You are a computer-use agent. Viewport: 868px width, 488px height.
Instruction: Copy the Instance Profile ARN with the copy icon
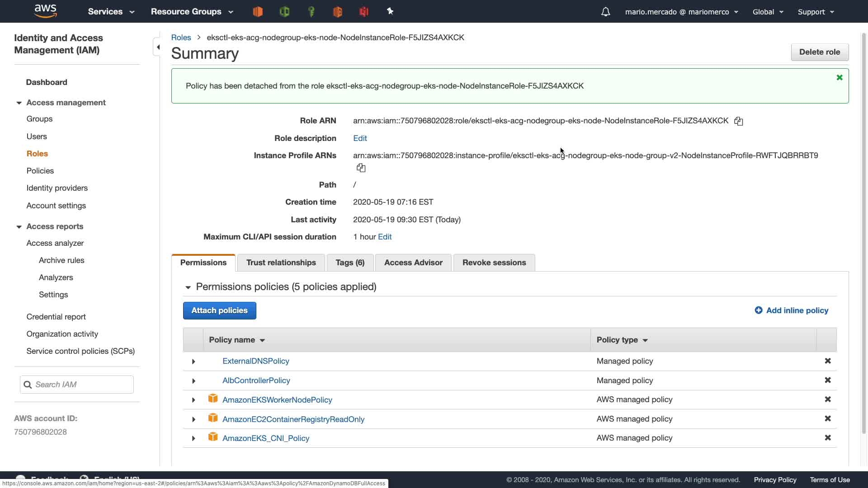click(x=361, y=168)
